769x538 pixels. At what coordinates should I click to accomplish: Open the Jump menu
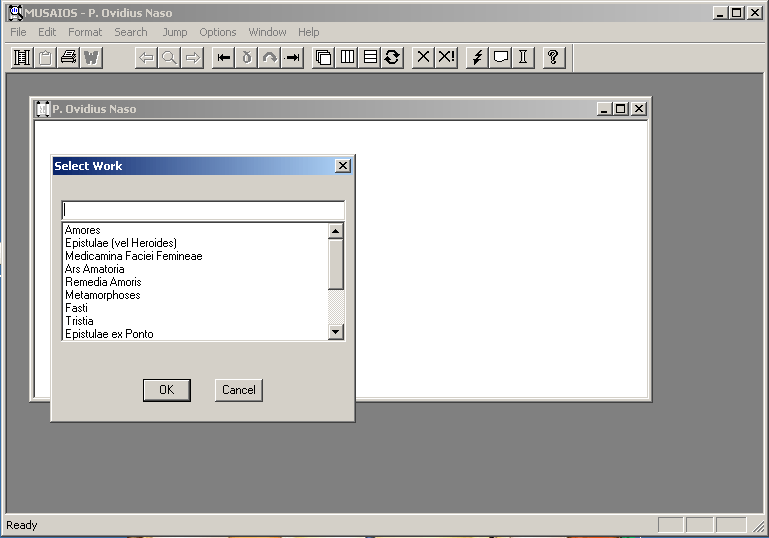click(x=175, y=32)
